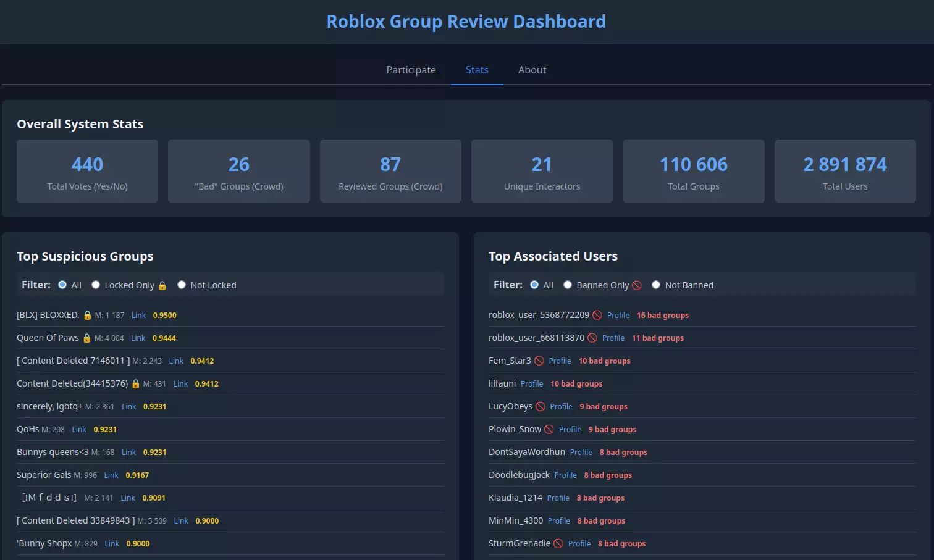The width and height of the screenshot is (934, 560).
Task: Select the Banned Only filter radio
Action: pyautogui.click(x=568, y=285)
